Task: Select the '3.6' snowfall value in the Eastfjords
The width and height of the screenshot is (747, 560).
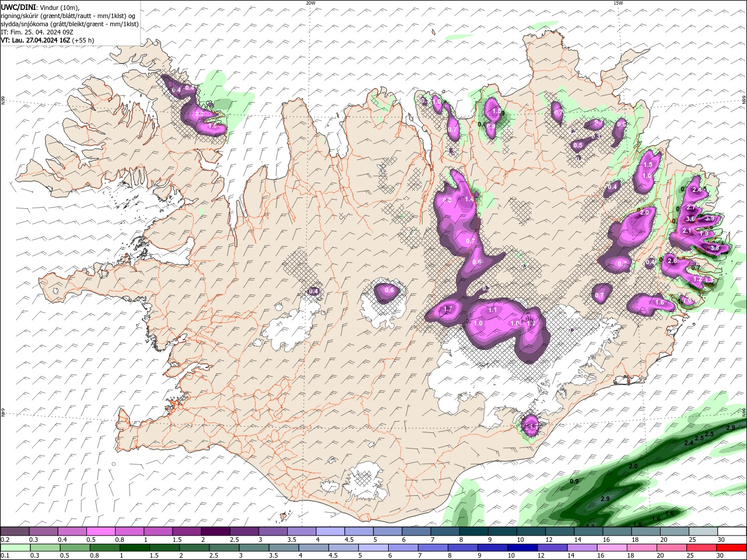Action: coord(690,219)
